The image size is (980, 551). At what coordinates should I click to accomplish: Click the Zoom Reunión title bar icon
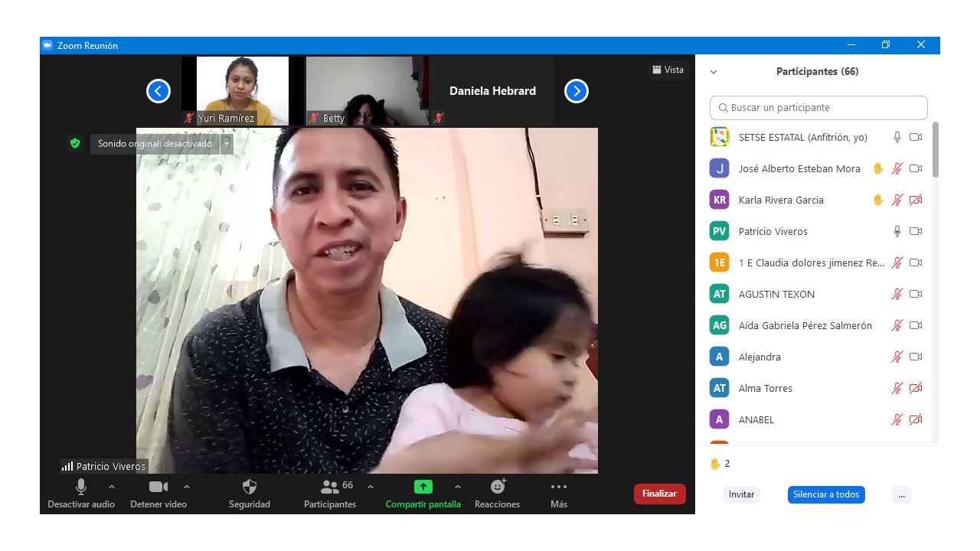click(x=47, y=45)
